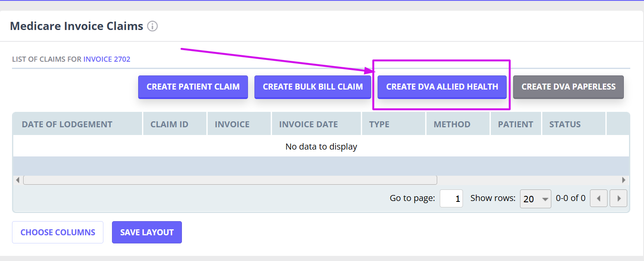Viewport: 644px width, 261px height.
Task: Click Create DVA Paperless
Action: click(x=568, y=87)
